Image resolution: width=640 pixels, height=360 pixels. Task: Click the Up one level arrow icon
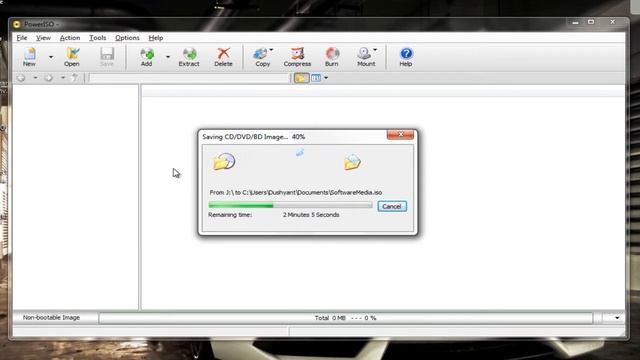click(74, 78)
